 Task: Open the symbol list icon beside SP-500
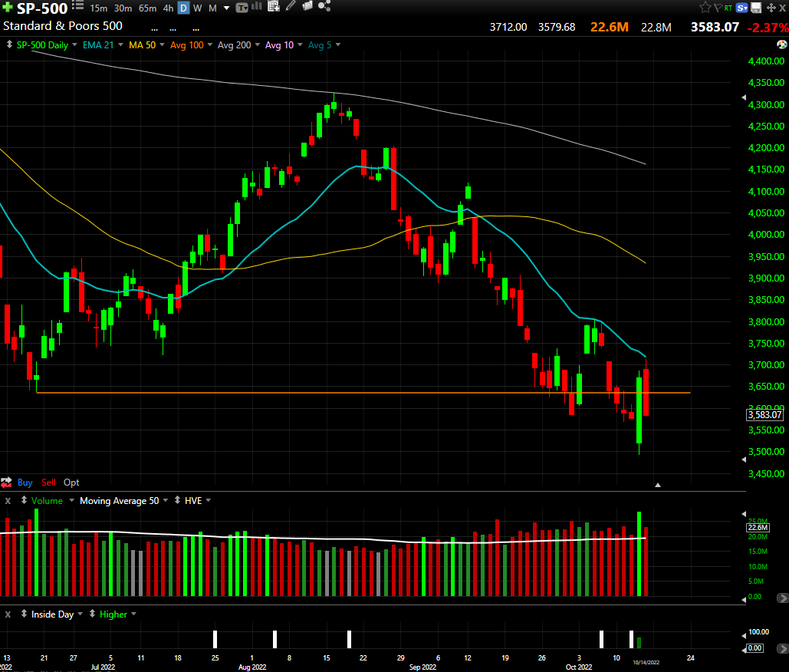coord(77,6)
